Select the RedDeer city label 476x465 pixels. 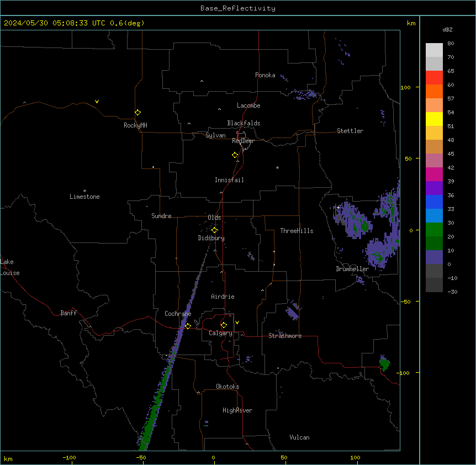pyautogui.click(x=243, y=141)
